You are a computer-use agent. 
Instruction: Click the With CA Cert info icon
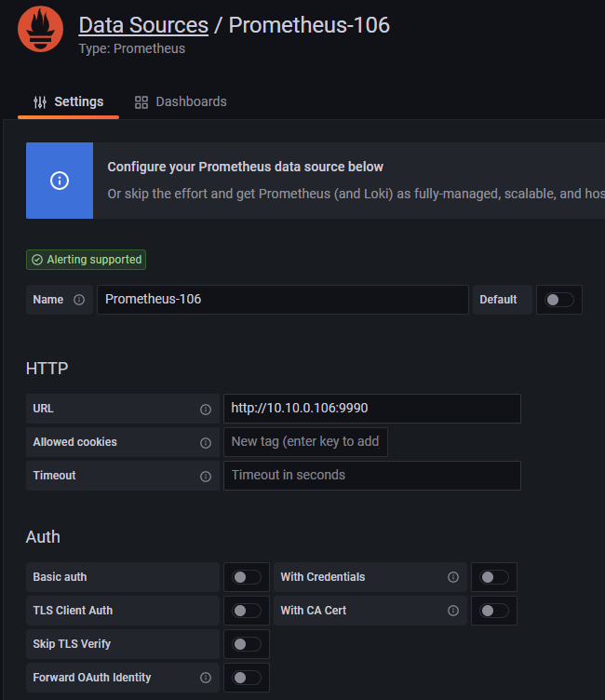453,611
